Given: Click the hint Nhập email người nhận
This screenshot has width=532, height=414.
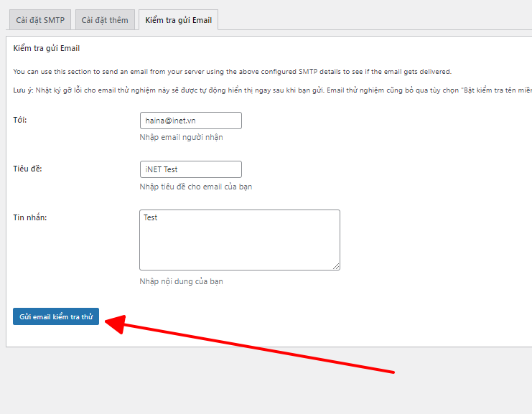Looking at the screenshot, I should (181, 137).
